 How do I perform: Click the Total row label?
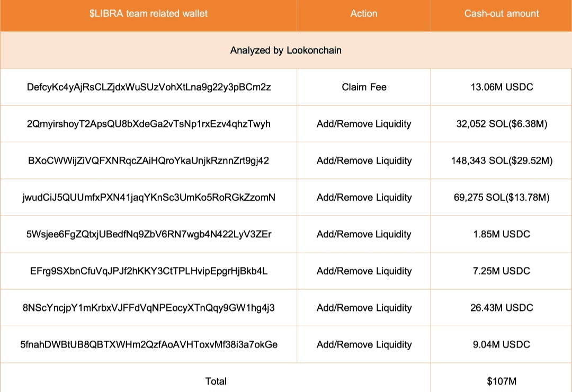click(216, 381)
